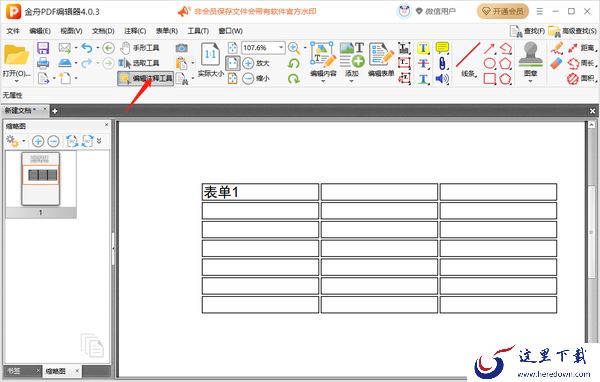Click the Area (面积) measuring tool

coord(582,78)
